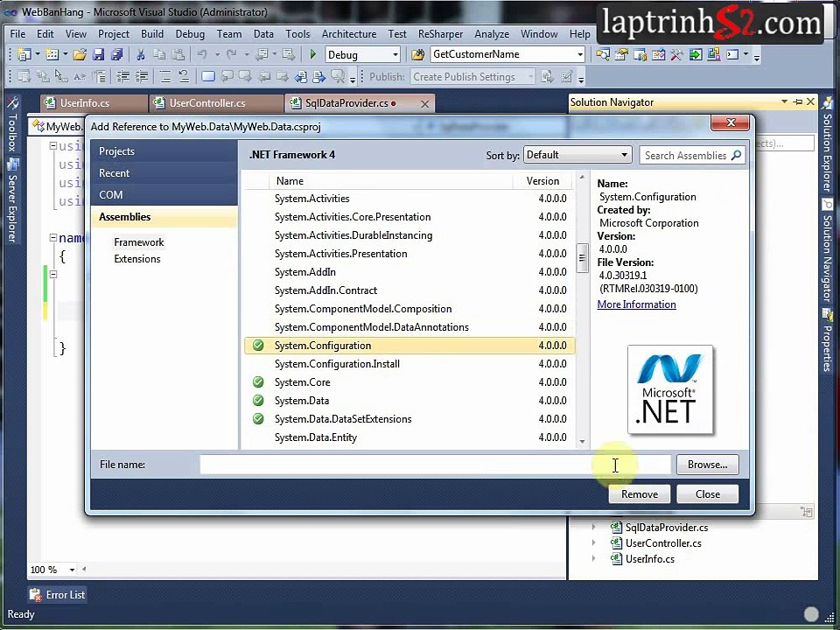
Task: Uncheck System.Data reference checkmark
Action: [258, 401]
